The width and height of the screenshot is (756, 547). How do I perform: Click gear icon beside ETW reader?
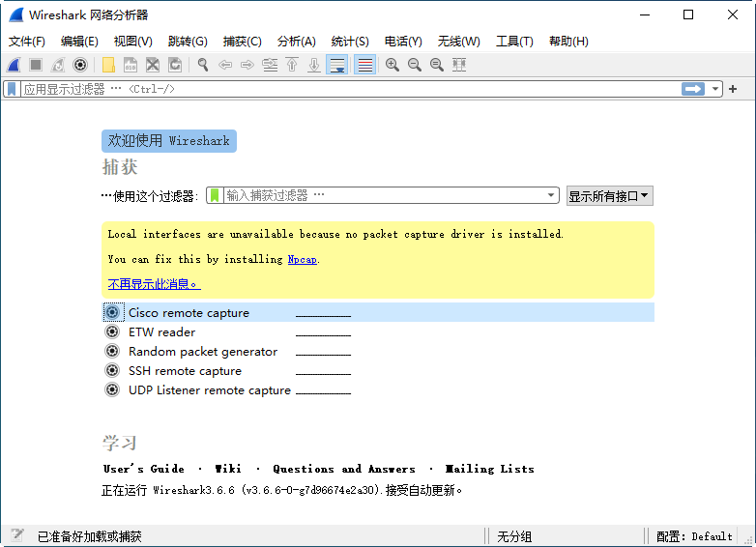tap(112, 331)
